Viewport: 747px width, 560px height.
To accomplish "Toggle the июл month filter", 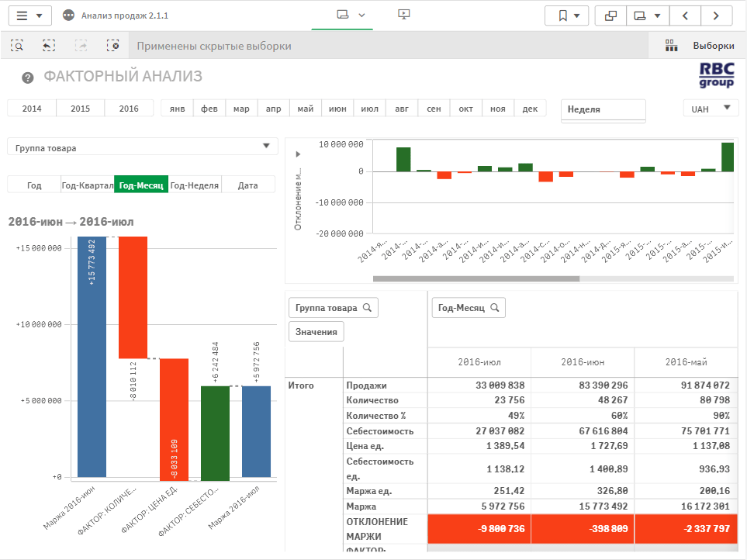I will [370, 109].
